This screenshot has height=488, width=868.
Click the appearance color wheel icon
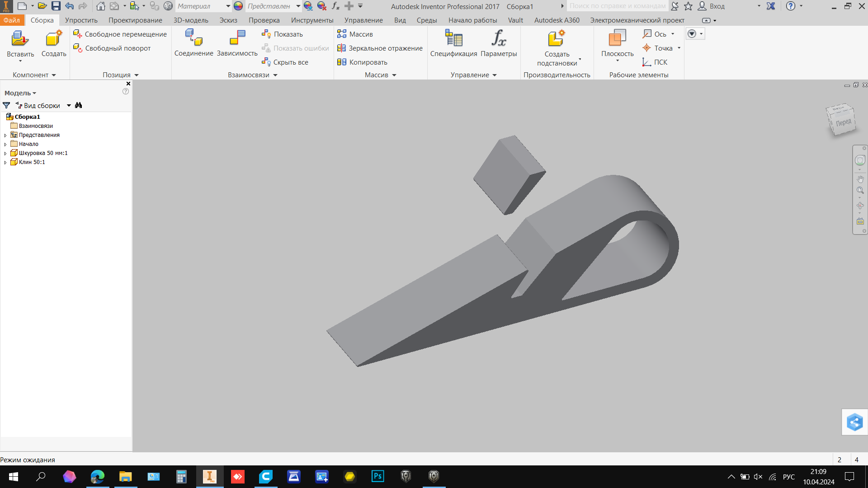click(x=238, y=6)
